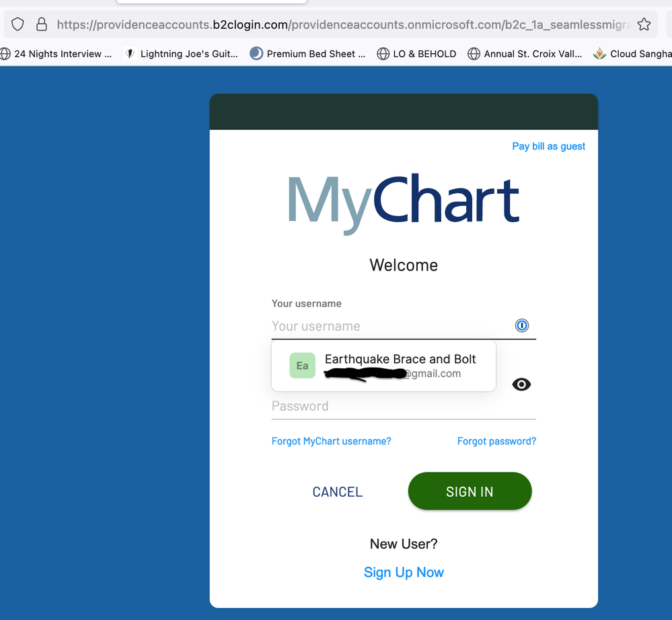Toggle password visibility eye icon

click(x=521, y=384)
